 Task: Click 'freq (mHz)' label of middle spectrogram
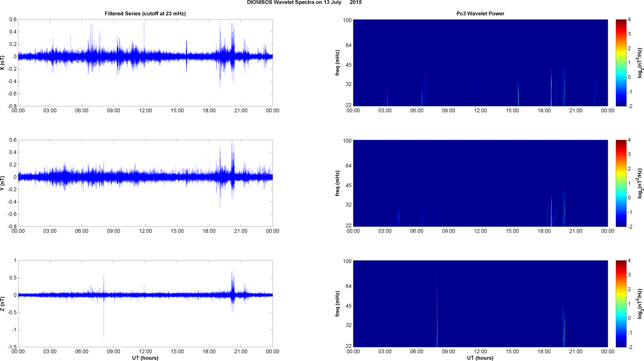tap(338, 183)
